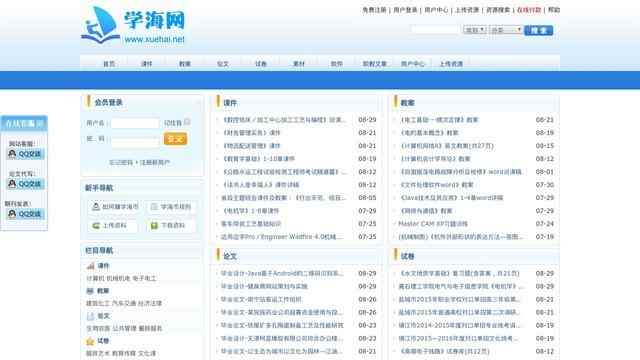This screenshot has height=360, width=640.
Task: Click 注册新用户 link
Action: 155,162
